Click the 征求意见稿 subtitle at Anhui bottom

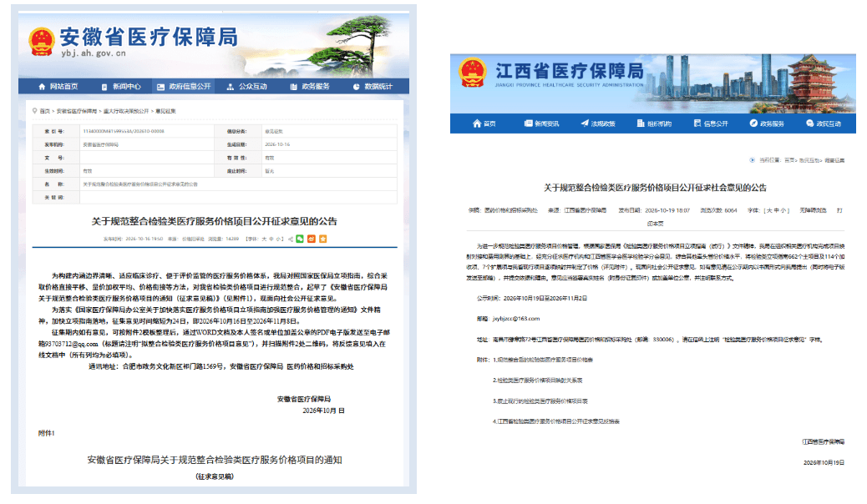pyautogui.click(x=215, y=476)
